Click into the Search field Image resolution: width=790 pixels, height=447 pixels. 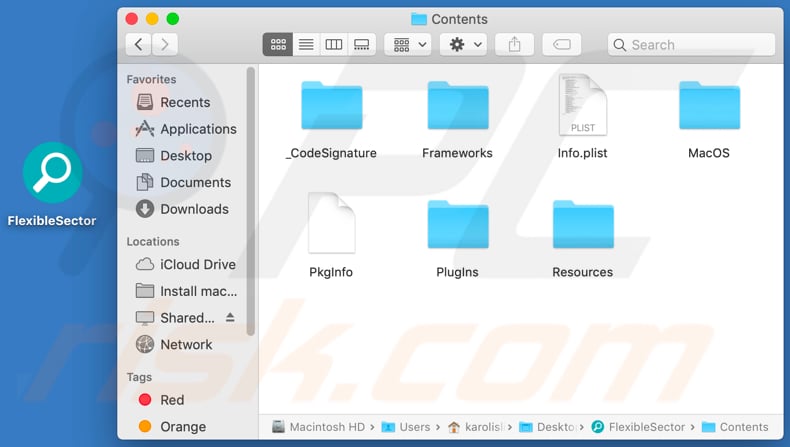pos(691,45)
